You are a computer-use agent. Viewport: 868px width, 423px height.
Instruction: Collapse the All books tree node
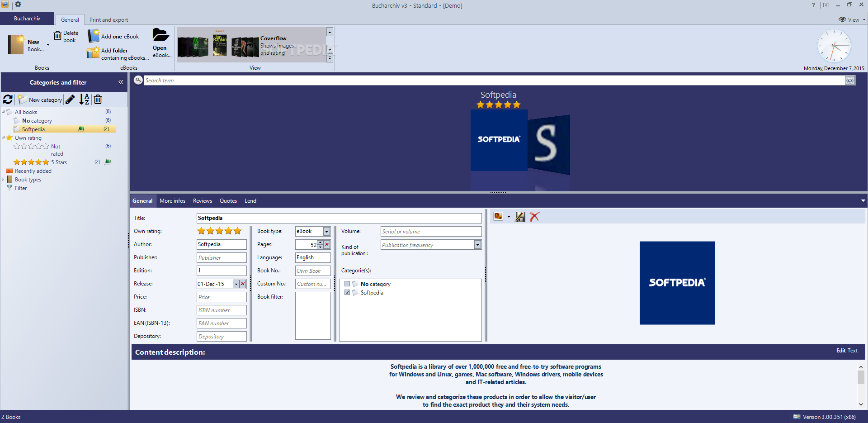pyautogui.click(x=4, y=112)
